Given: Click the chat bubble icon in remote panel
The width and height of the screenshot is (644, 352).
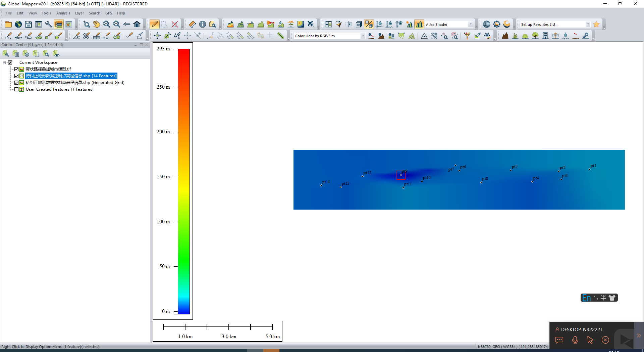Looking at the screenshot, I should click(x=559, y=340).
